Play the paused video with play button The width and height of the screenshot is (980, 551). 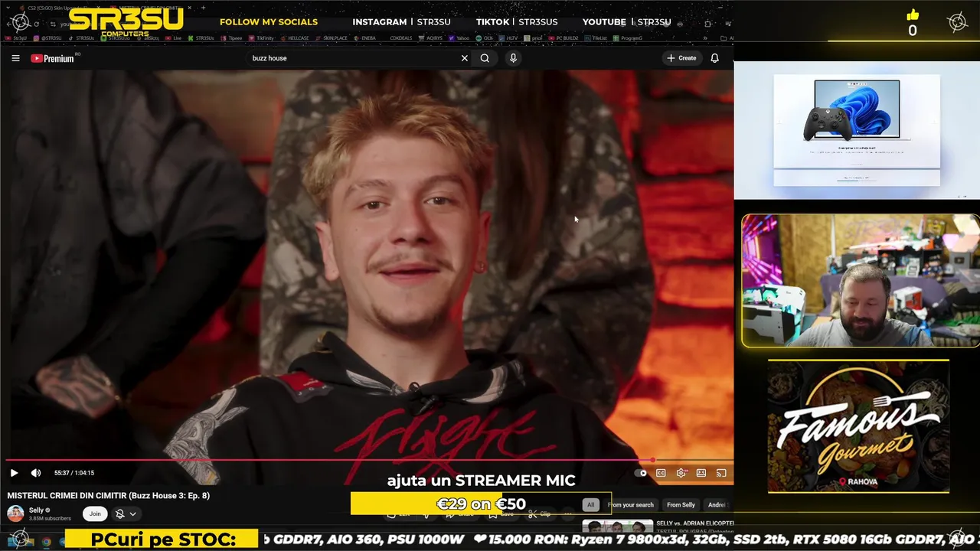pyautogui.click(x=14, y=473)
